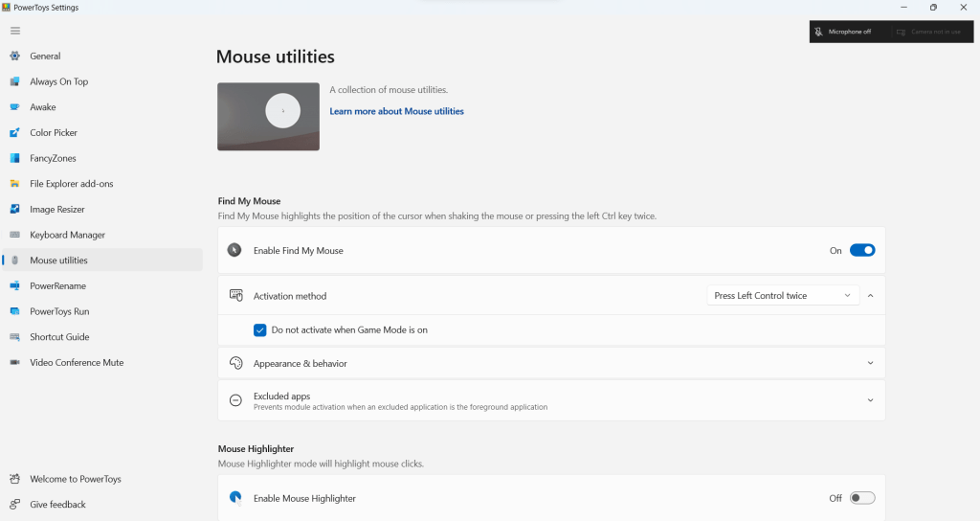Click the Give feedback icon
The width and height of the screenshot is (980, 521).
15,504
